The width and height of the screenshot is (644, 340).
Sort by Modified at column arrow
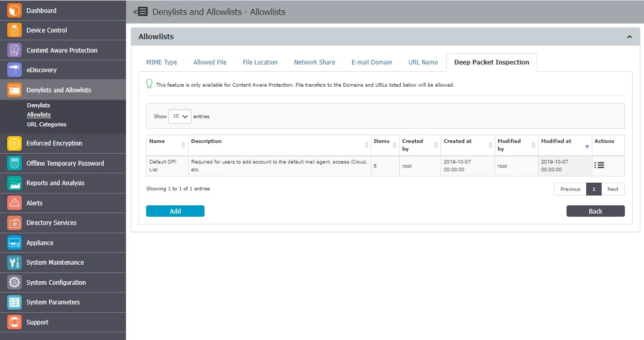[587, 147]
